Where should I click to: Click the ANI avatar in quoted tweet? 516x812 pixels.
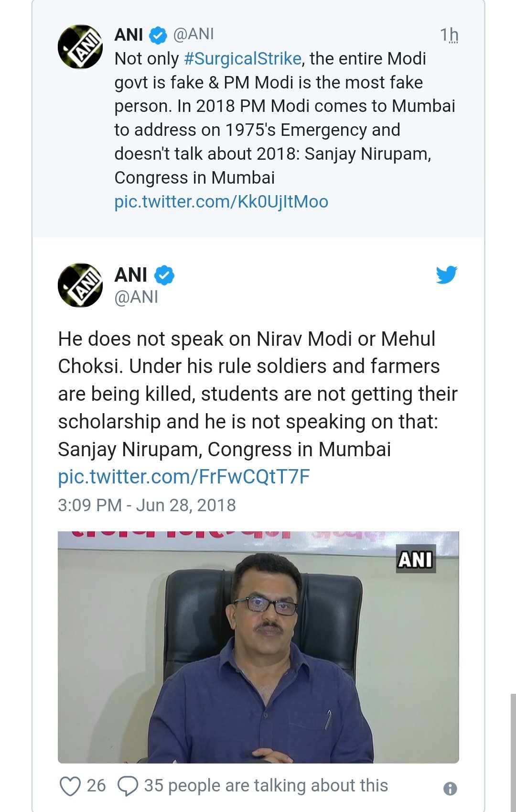coord(80,47)
